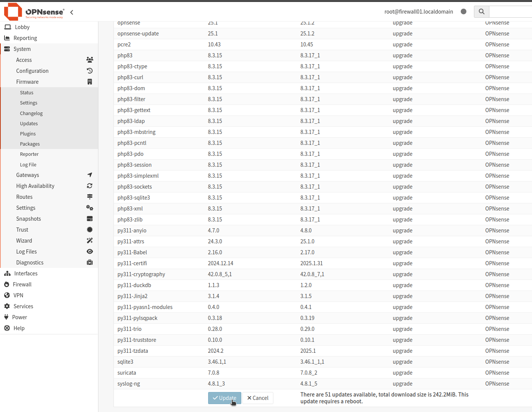Click the Gateways arrow icon
532x412 pixels.
pyautogui.click(x=90, y=175)
